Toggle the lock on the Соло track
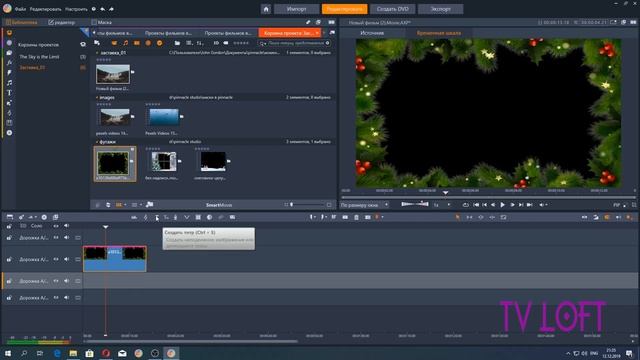 pyautogui.click(x=9, y=226)
